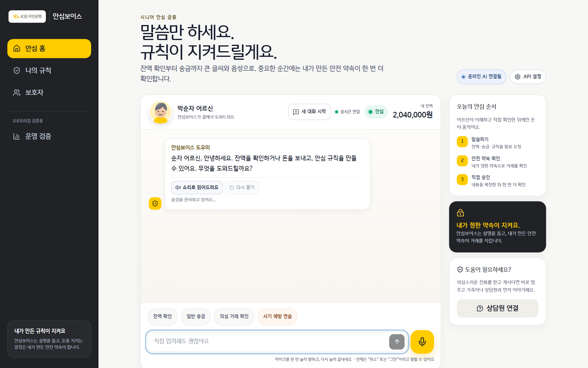This screenshot has width=588, height=368.
Task: Click the step 3 직접 승인 number badge
Action: coord(462,179)
